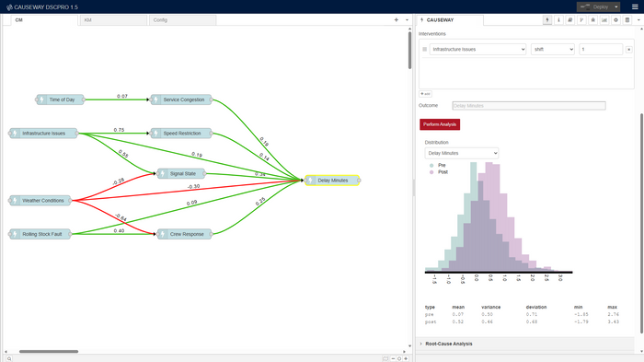The image size is (644, 362).
Task: Reset canvas zoom with circle icon
Action: 399,358
